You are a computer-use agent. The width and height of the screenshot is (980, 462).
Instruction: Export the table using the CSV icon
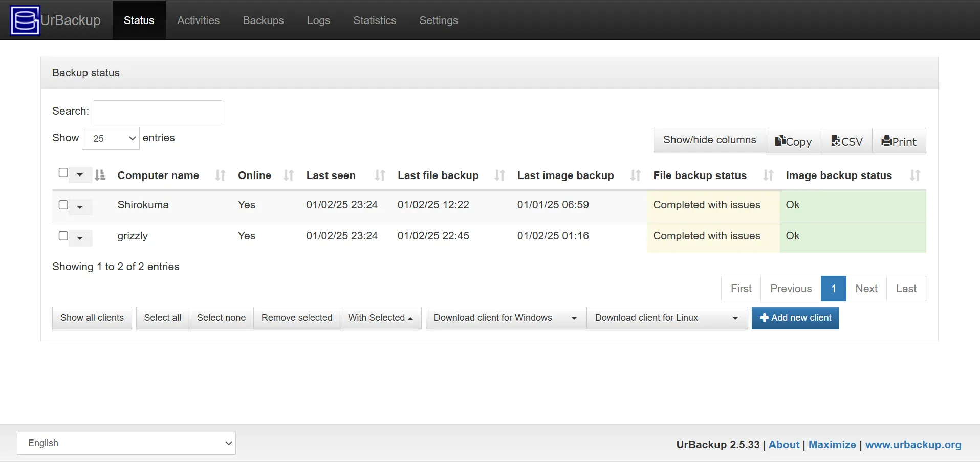[846, 141]
